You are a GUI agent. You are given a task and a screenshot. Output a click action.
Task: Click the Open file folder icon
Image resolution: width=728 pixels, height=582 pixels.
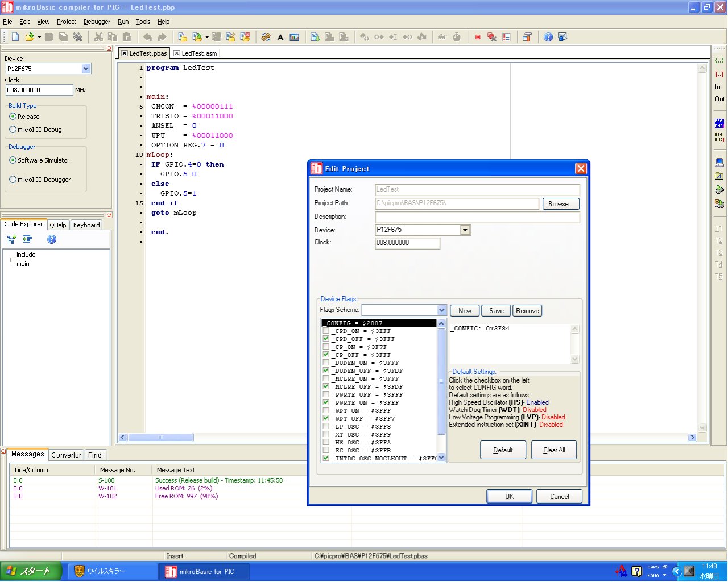pyautogui.click(x=30, y=37)
